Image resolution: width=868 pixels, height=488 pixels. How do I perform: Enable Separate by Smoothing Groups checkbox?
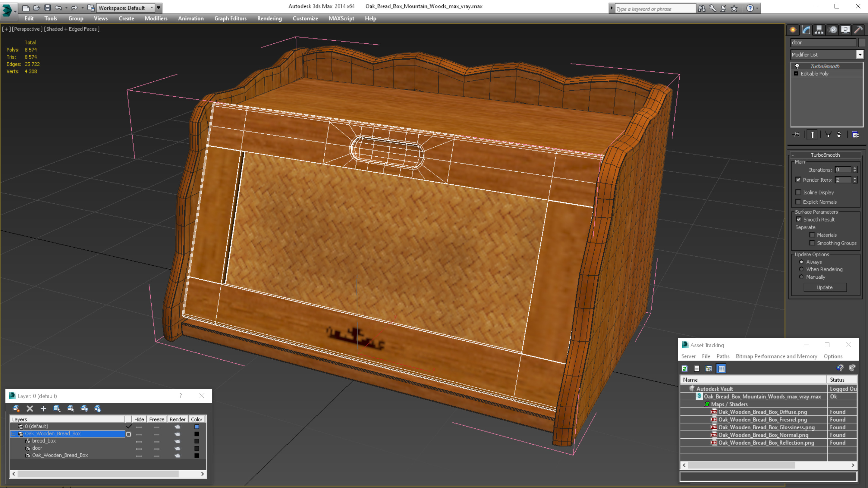(812, 243)
